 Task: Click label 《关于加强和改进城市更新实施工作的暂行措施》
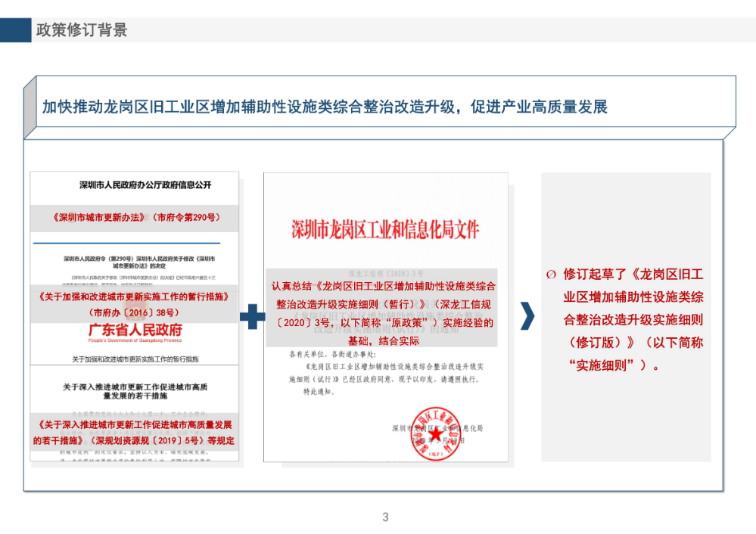click(x=133, y=296)
